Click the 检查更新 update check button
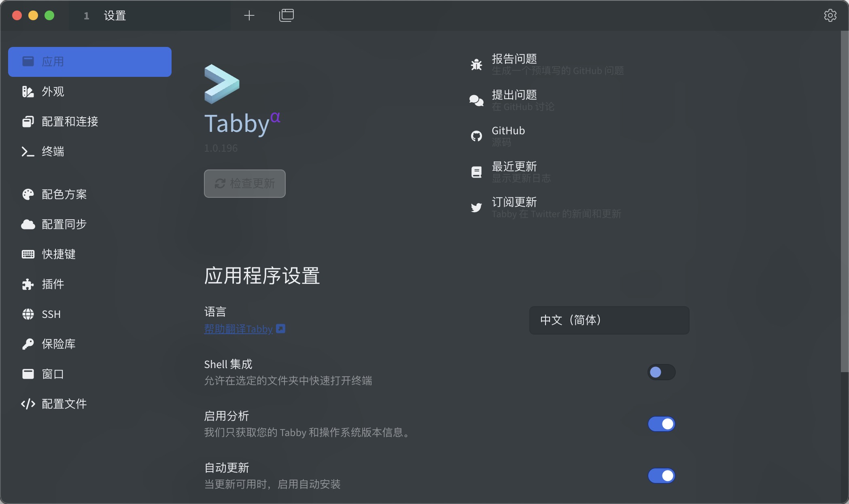The width and height of the screenshot is (849, 504). click(x=244, y=184)
